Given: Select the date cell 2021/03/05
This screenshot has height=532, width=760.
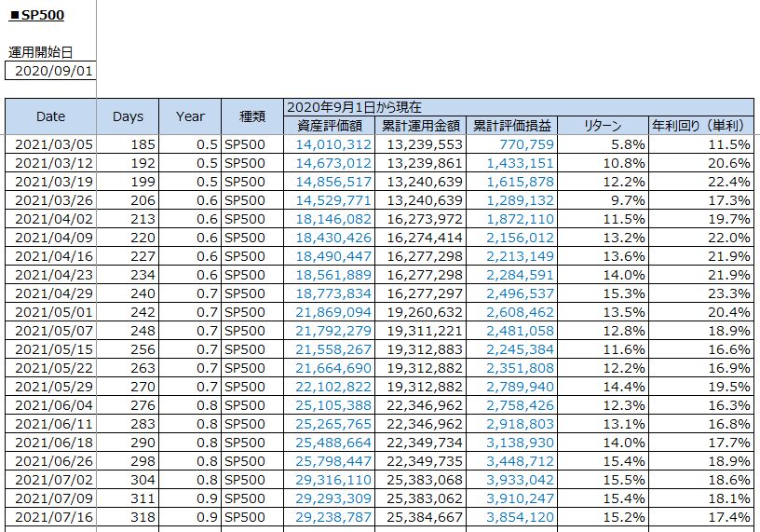Looking at the screenshot, I should tap(54, 144).
